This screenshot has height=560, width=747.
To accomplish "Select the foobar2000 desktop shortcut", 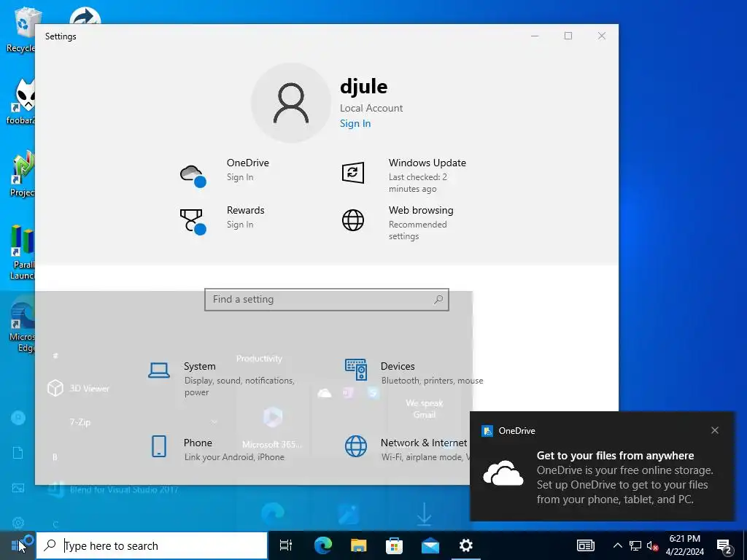I will 21,101.
